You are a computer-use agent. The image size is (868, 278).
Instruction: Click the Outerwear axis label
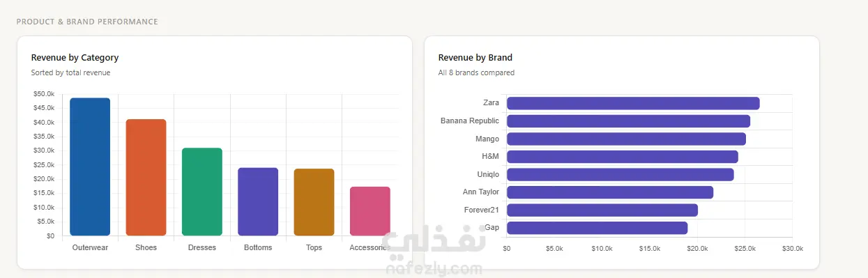click(90, 247)
